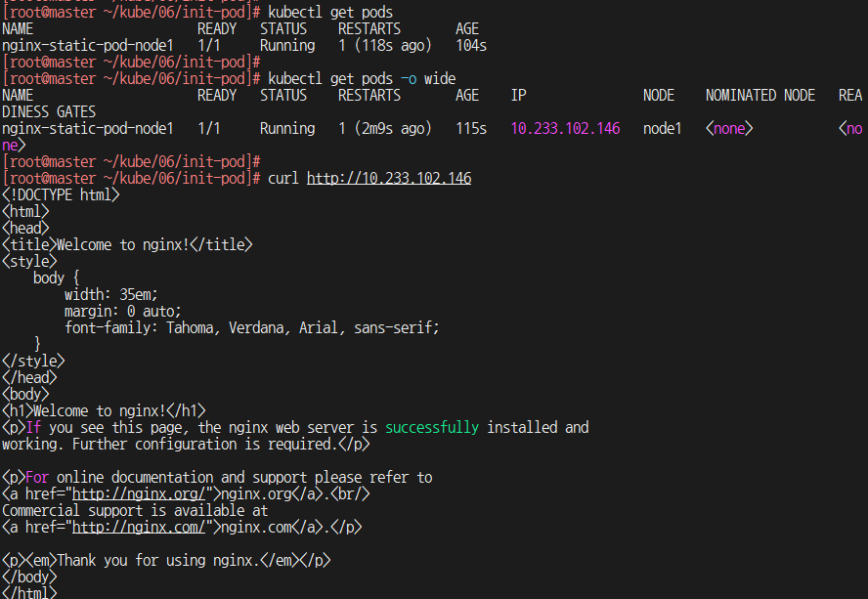Click the magenta IP address 10.233.102.146
The width and height of the screenshot is (868, 599).
565,128
